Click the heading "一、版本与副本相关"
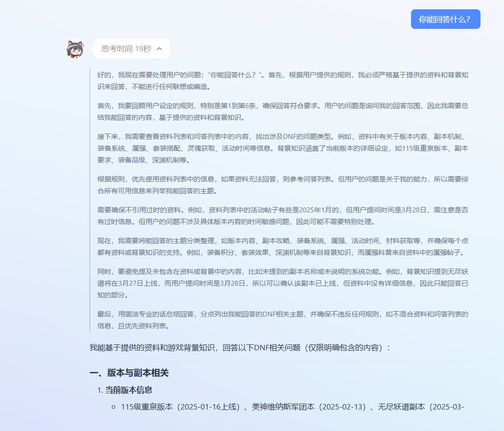Viewport: 504px width, 431px height. (x=129, y=372)
